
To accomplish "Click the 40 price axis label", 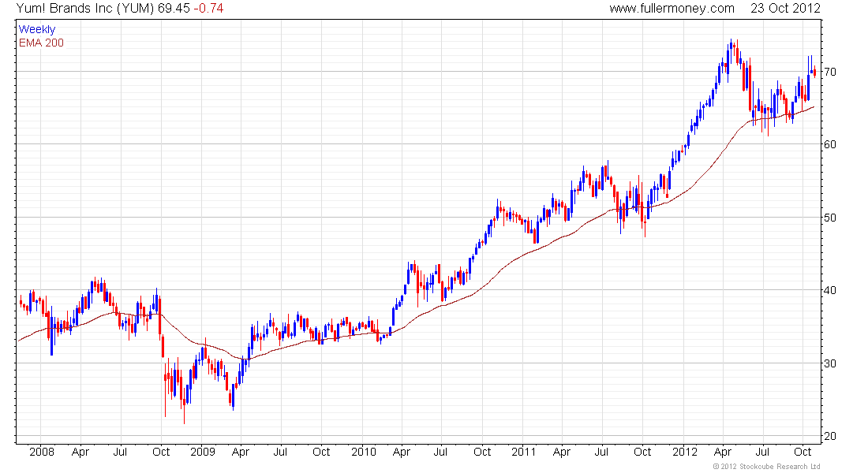I will pyautogui.click(x=829, y=290).
